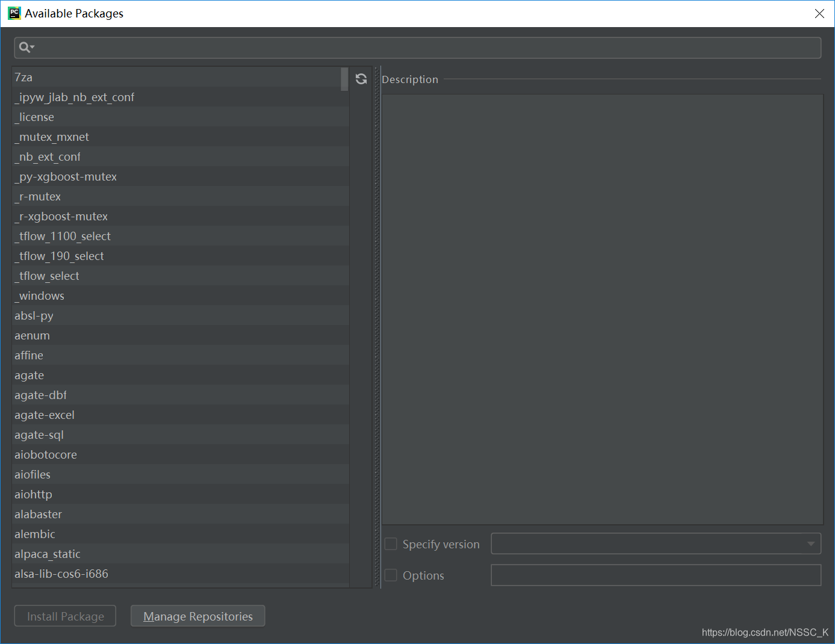Select the _r-mutex package
Screen dimensions: 835x644
click(181, 196)
